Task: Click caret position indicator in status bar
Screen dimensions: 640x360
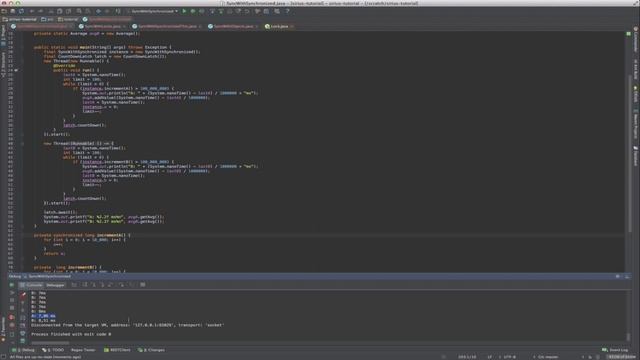Action: tap(467, 357)
